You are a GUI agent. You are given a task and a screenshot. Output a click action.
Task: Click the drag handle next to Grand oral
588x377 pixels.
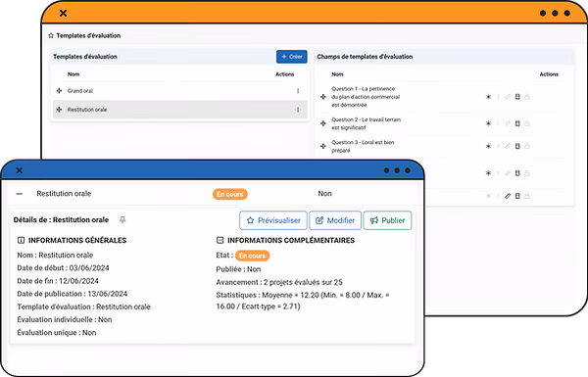(59, 91)
